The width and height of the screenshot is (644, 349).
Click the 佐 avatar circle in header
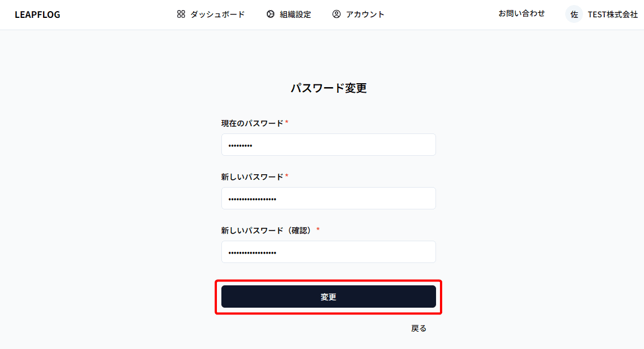coord(574,14)
